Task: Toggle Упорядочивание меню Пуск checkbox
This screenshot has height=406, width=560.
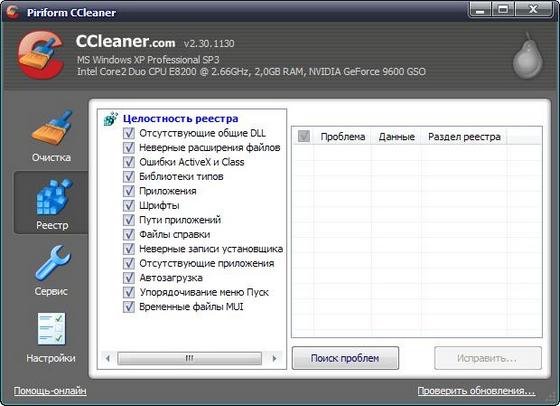Action: coord(129,292)
